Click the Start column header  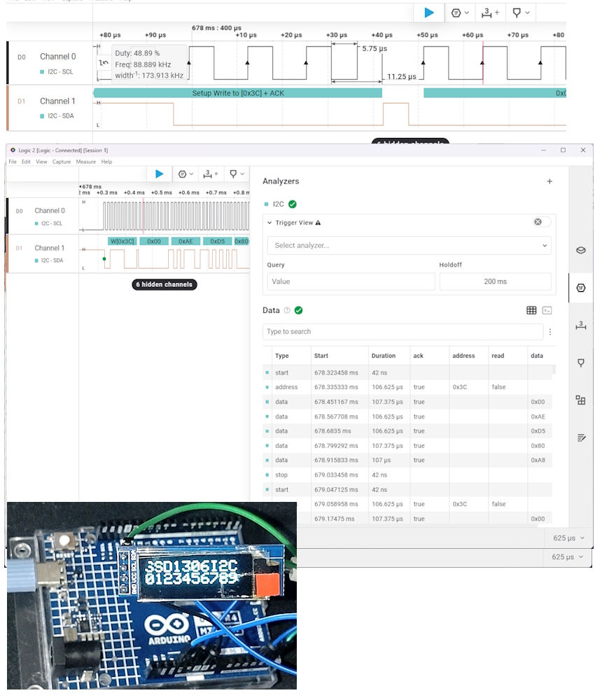[321, 356]
